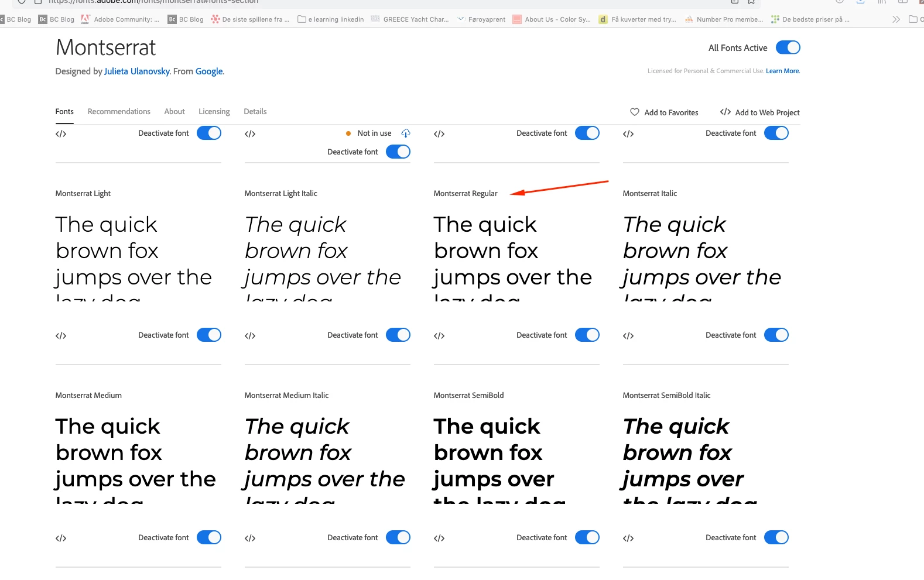Open the De bedste priser på bookmark

810,19
